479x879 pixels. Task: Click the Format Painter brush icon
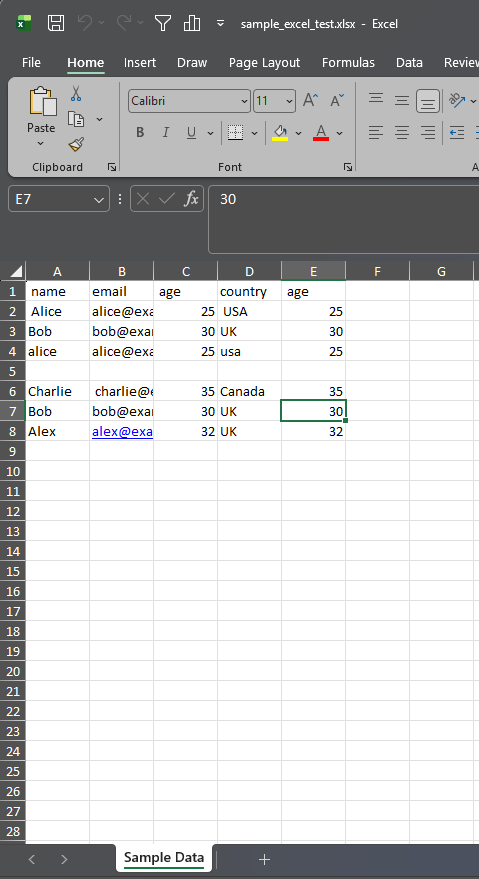coord(76,145)
